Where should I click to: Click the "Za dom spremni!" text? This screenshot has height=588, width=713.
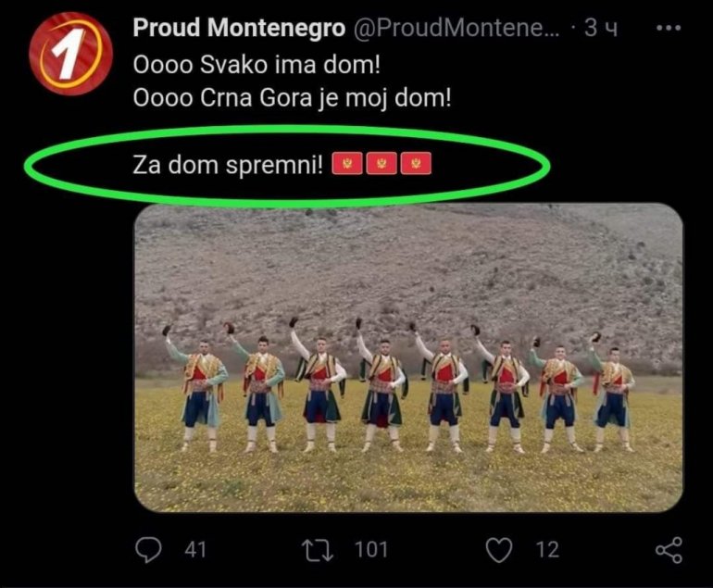[x=228, y=166]
